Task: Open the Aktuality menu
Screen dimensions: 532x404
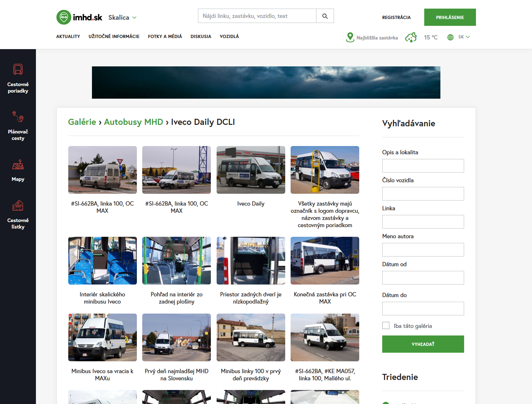Action: click(68, 37)
